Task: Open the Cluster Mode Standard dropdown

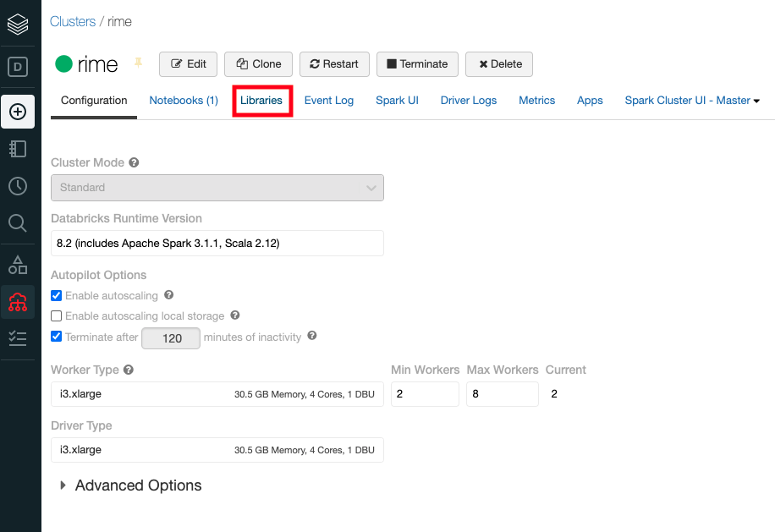Action: [217, 188]
